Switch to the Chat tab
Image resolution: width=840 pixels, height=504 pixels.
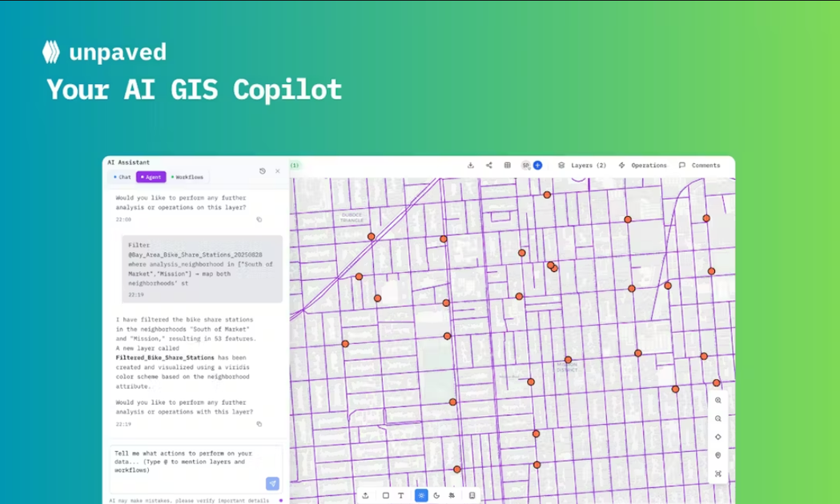[x=123, y=177]
